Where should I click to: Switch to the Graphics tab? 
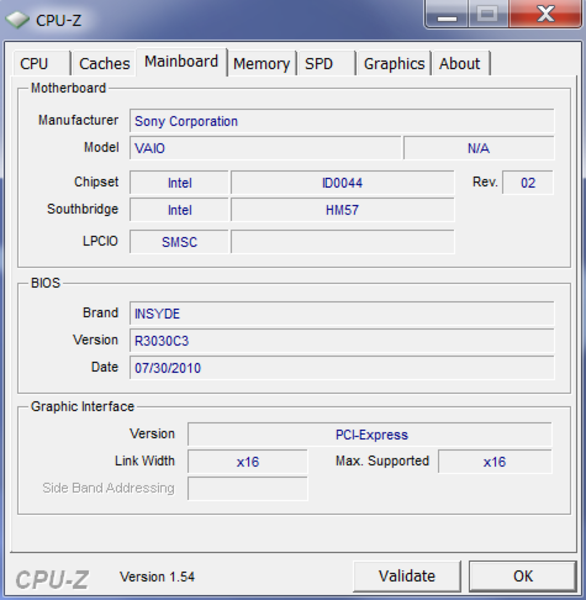click(394, 64)
